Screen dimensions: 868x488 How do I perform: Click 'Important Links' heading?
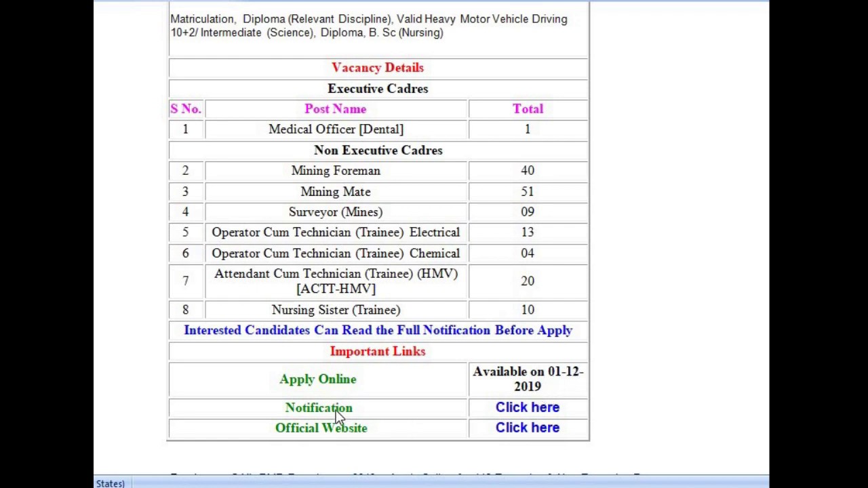tap(378, 351)
